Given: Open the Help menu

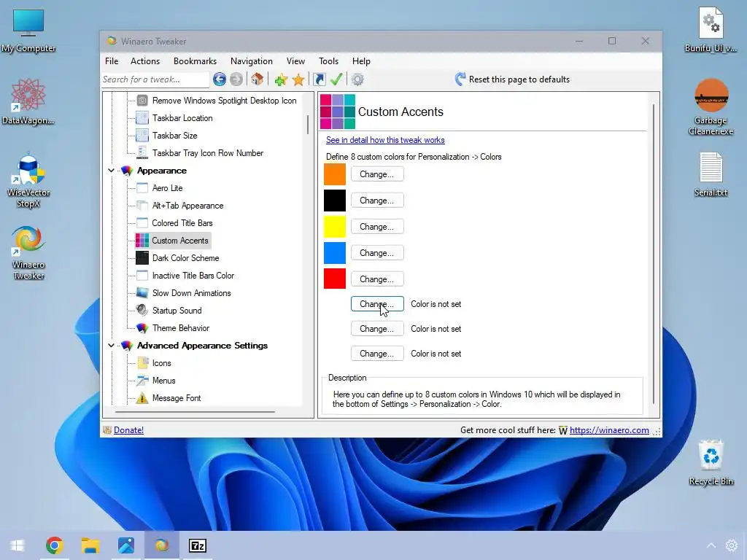Looking at the screenshot, I should tap(361, 61).
